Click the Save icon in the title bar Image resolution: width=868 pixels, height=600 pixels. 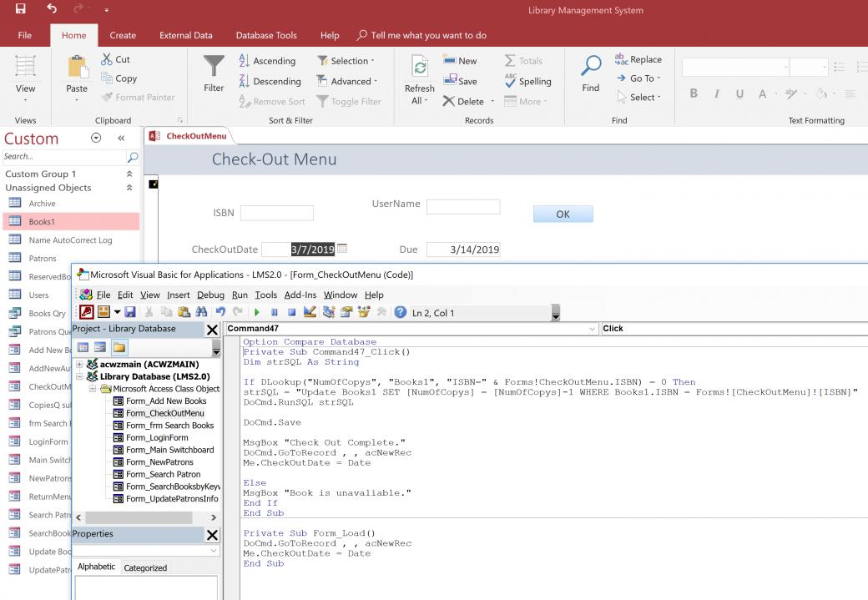[21, 9]
